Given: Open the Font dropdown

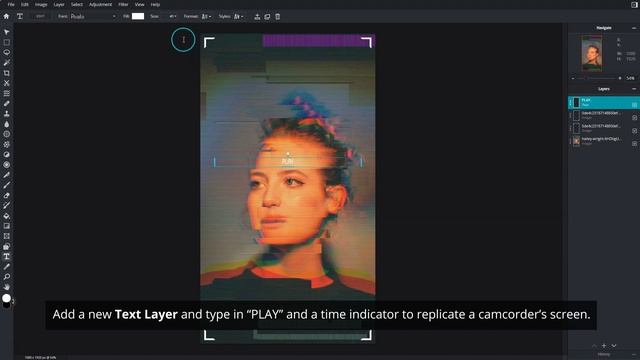Looking at the screenshot, I should [x=93, y=16].
